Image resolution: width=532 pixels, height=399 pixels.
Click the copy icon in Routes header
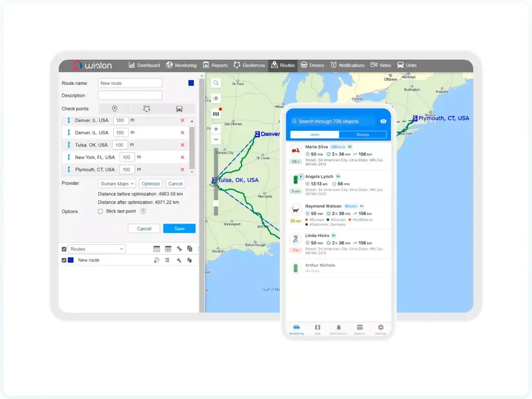(x=190, y=249)
